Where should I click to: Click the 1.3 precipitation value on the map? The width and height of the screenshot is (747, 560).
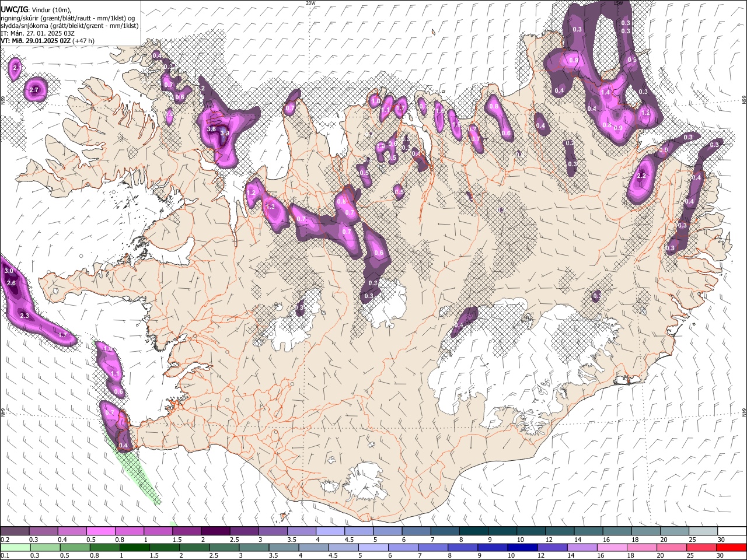pyautogui.click(x=270, y=206)
